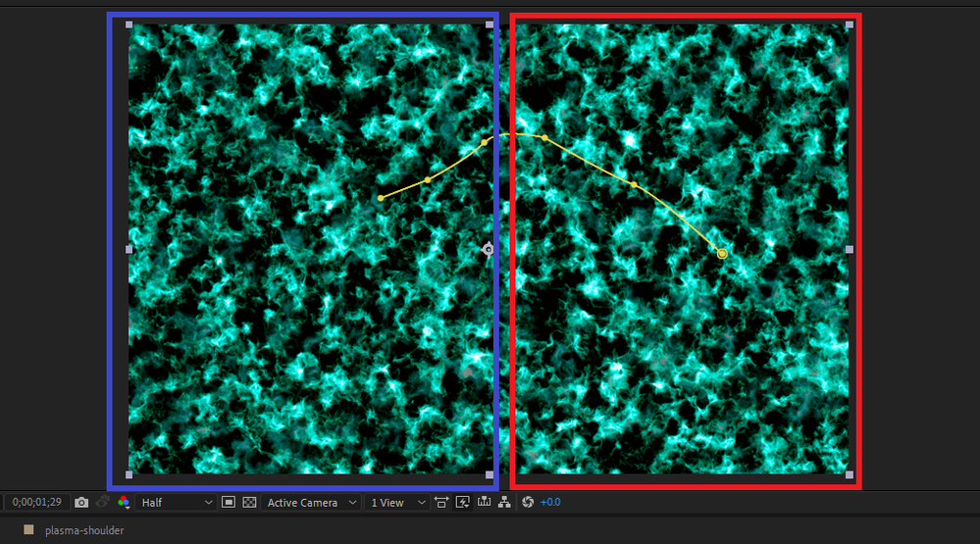980x544 pixels.
Task: Click the layer anchor point crosshair
Action: tap(489, 250)
